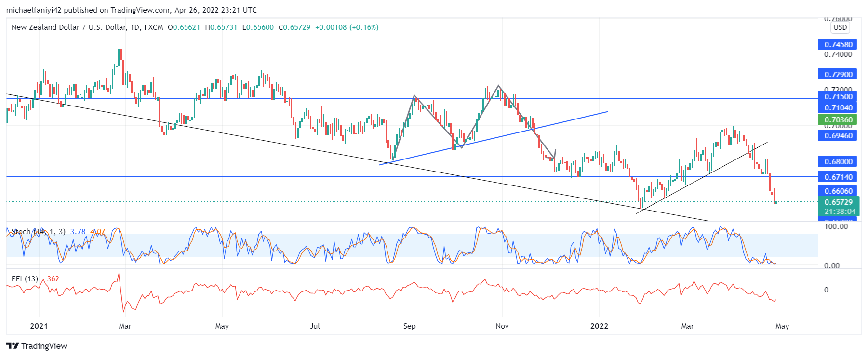Image resolution: width=868 pixels, height=357 pixels.
Task: Select the green 0.70360 price label
Action: (x=838, y=119)
